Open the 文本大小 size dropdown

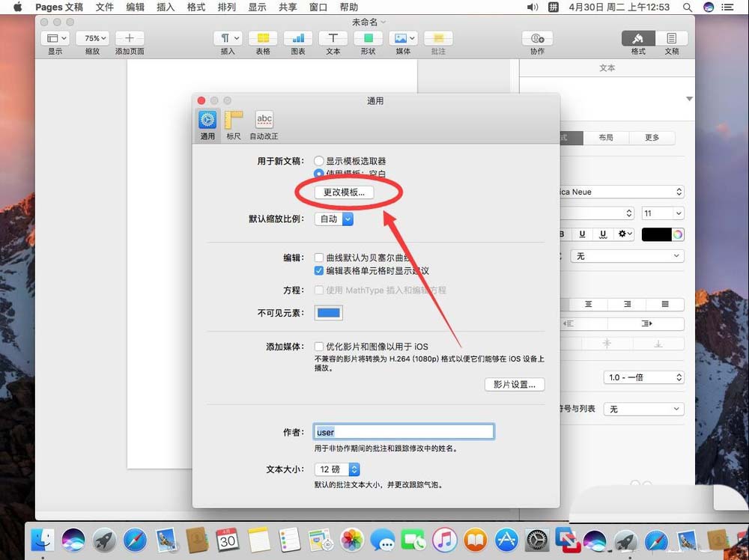337,469
